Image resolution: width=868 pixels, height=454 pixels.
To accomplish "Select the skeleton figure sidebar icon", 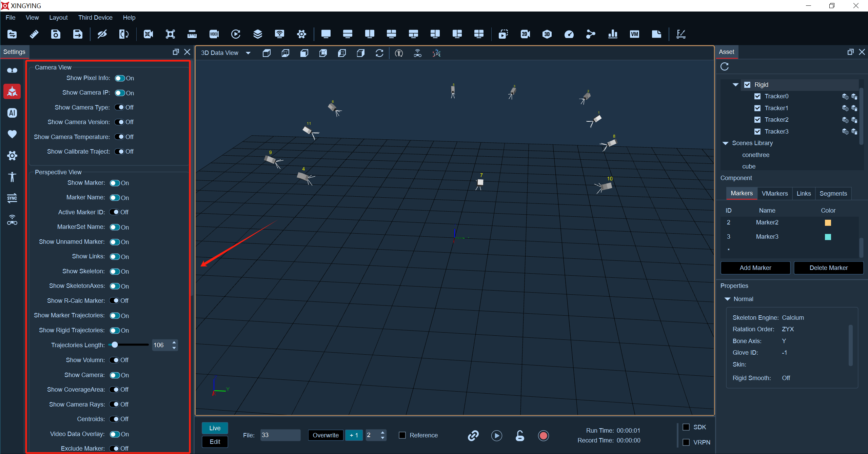I will 12,177.
